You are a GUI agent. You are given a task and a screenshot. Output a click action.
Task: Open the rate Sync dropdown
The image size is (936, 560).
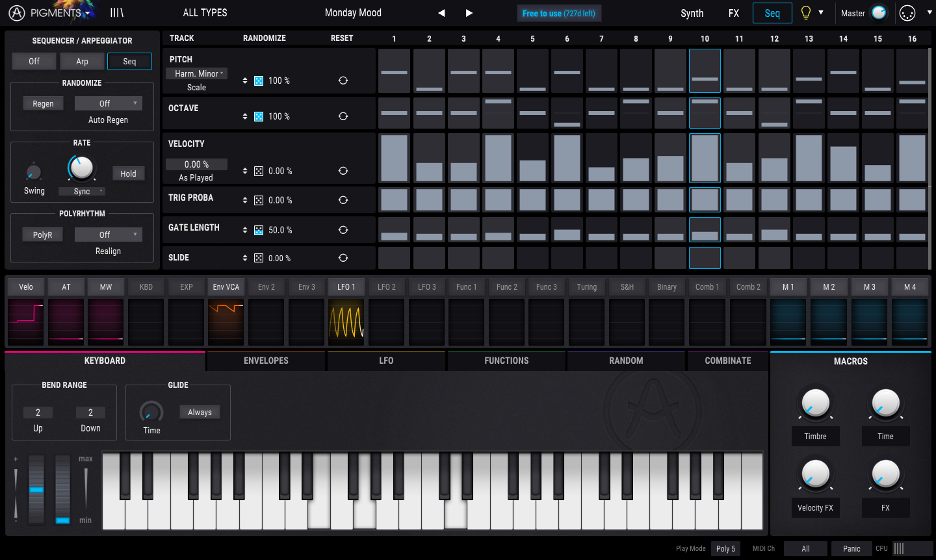click(82, 191)
